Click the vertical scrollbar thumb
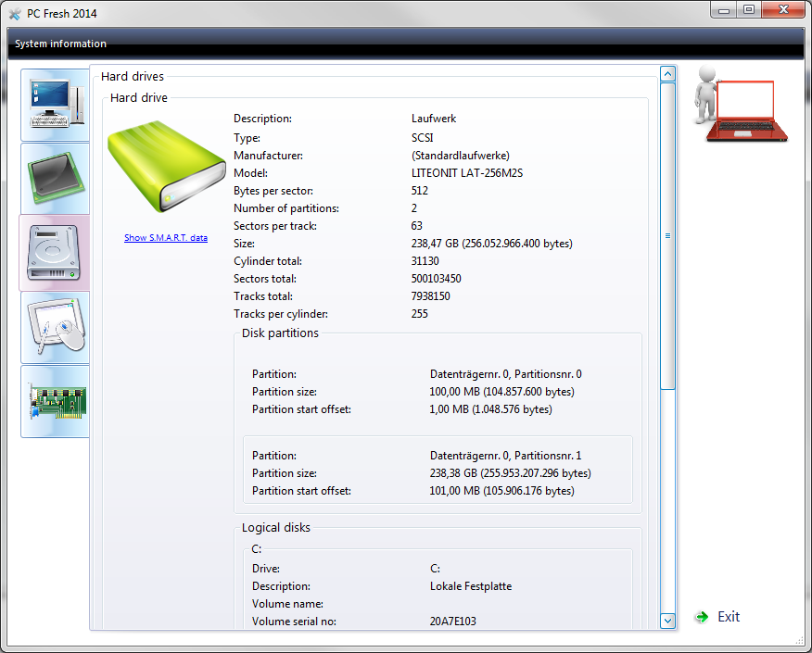812x653 pixels. [667, 236]
